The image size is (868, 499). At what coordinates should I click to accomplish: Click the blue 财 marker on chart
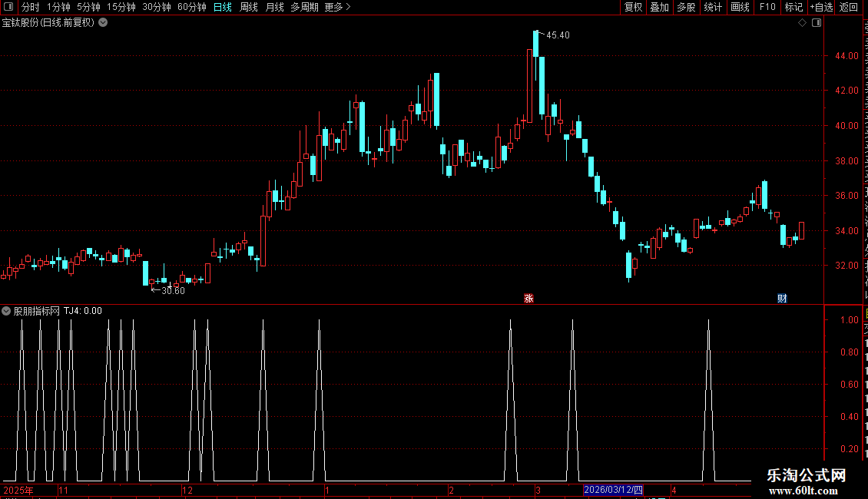782,298
